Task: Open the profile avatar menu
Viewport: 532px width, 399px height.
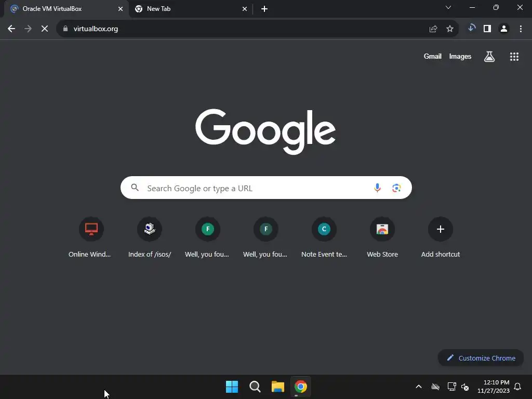Action: click(504, 29)
